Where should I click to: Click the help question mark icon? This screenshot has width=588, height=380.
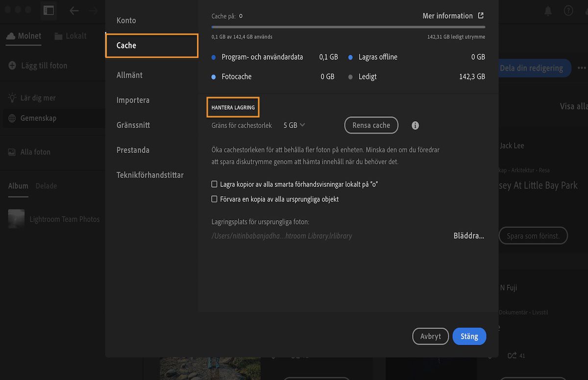click(568, 10)
